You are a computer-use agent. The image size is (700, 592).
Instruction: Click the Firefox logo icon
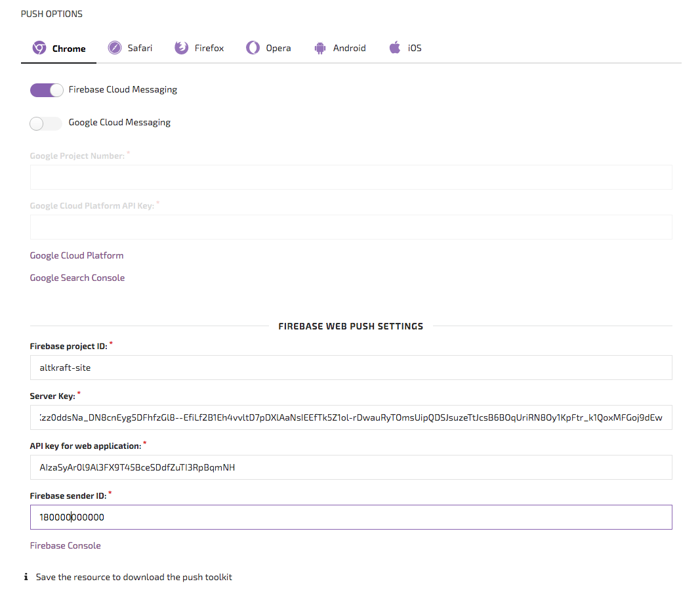tap(181, 47)
